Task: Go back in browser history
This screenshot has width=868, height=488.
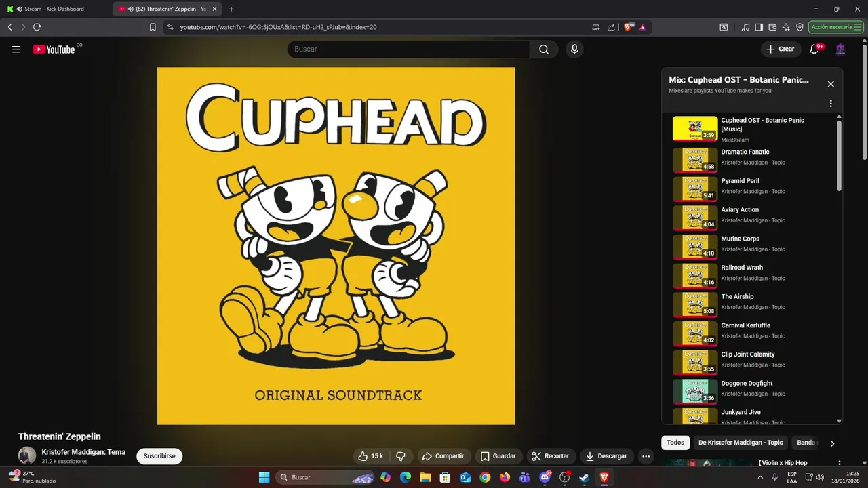Action: tap(9, 27)
